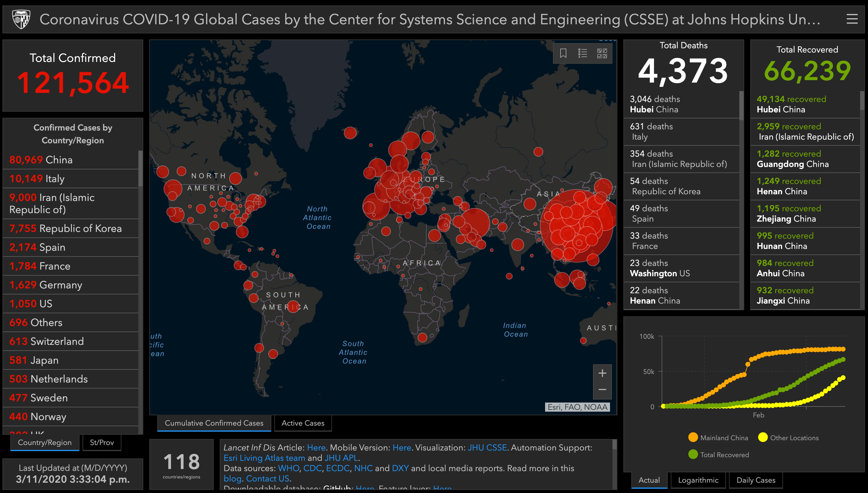Click the Contact US link
This screenshot has height=493, width=868.
[267, 478]
